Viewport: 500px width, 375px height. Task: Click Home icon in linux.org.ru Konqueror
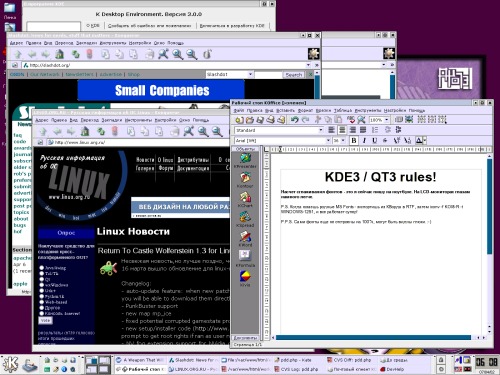[x=85, y=132]
